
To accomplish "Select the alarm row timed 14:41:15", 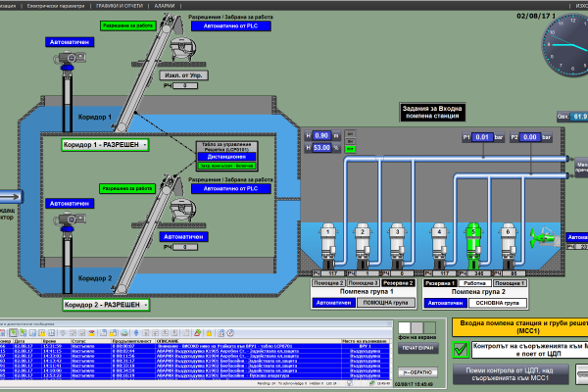I will coord(194,351).
